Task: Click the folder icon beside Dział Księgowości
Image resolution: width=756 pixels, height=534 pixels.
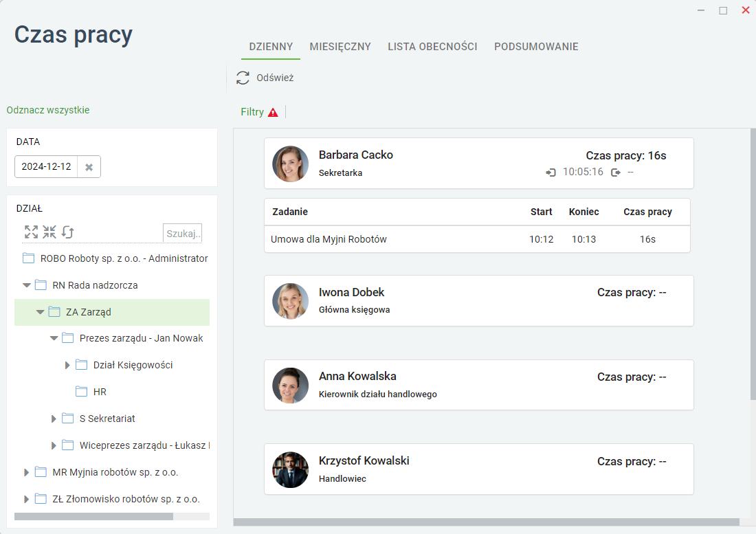Action: click(82, 365)
